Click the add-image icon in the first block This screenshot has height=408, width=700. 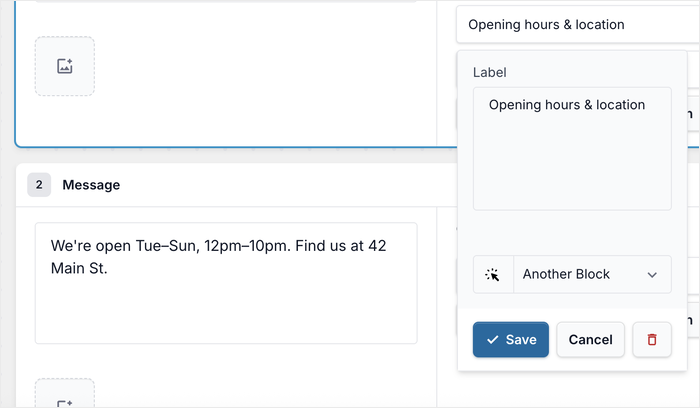(65, 66)
